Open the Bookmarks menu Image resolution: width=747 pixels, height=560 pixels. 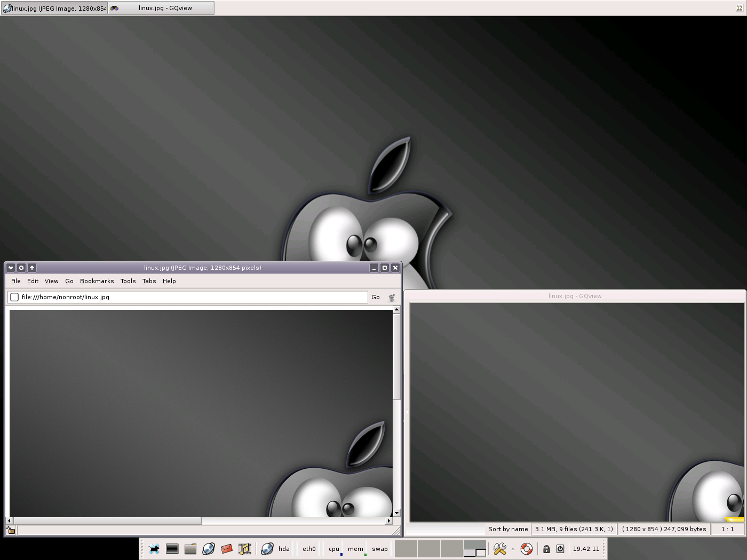pos(97,281)
